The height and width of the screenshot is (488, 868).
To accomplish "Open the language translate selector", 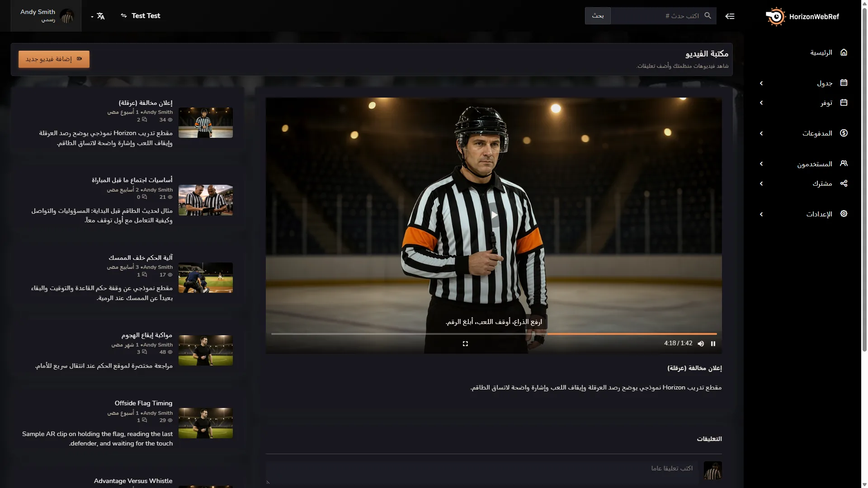I will (x=98, y=16).
